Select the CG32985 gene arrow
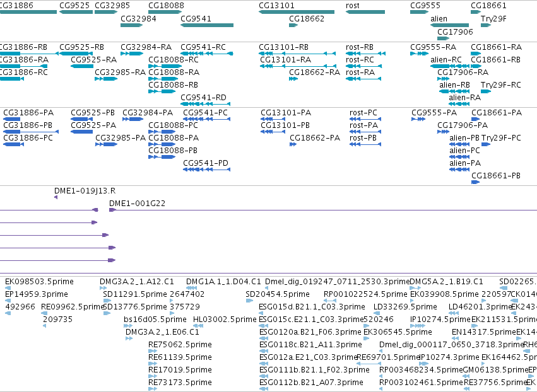Screen dimensions: 537x392 106,12
